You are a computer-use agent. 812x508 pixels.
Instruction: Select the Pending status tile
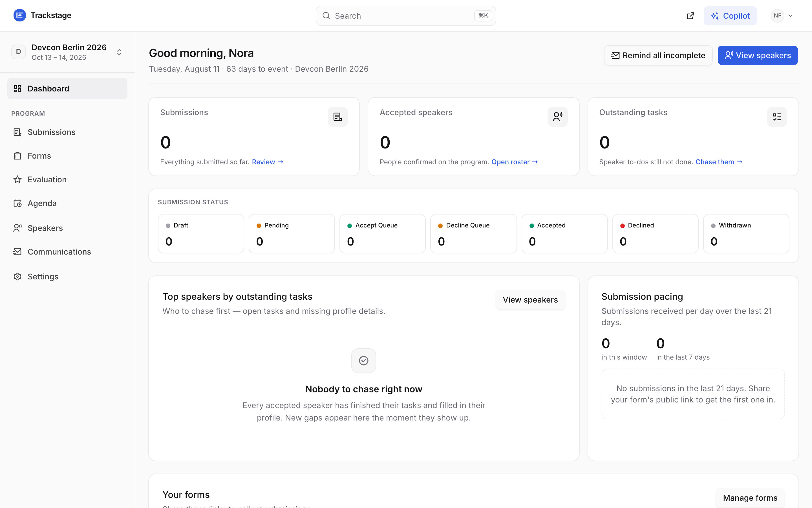click(x=292, y=233)
